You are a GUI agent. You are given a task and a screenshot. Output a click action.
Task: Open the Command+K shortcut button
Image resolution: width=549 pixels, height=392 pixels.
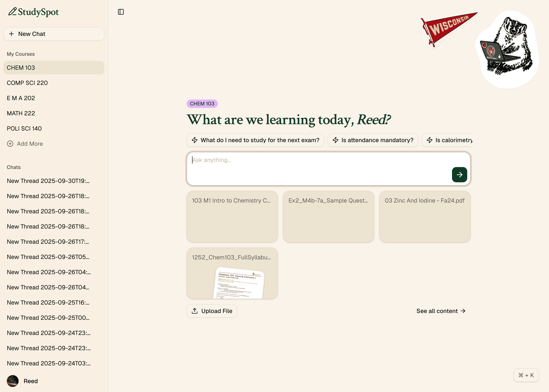pos(526,375)
